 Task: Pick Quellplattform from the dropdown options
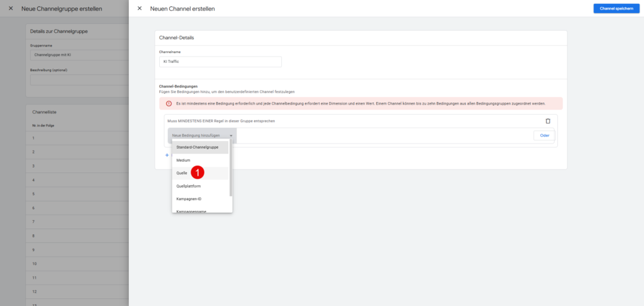click(189, 186)
